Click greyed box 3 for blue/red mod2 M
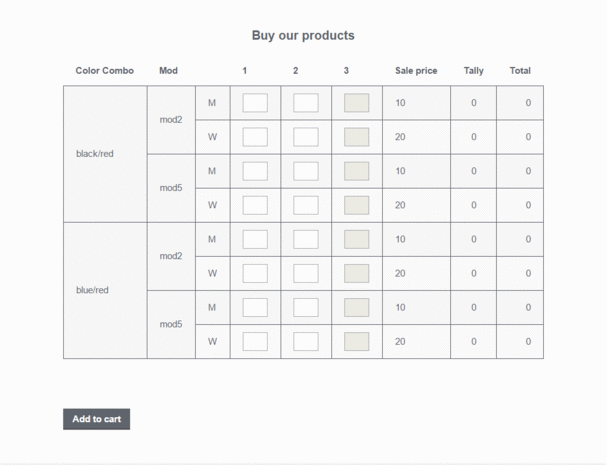 pyautogui.click(x=357, y=239)
